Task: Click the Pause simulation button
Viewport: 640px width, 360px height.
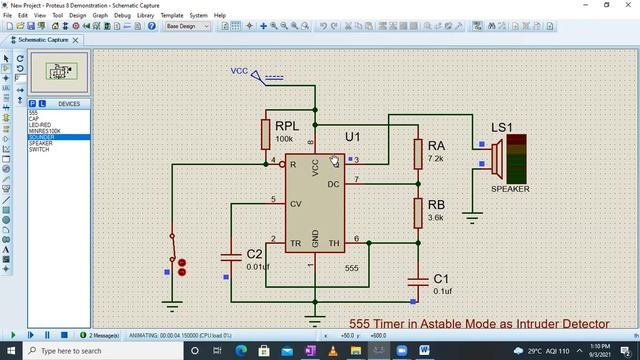Action: pyautogui.click(x=47, y=335)
